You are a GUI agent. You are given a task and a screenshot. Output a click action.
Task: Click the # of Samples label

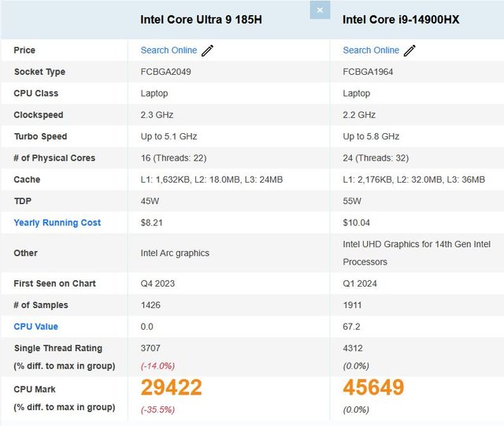point(41,305)
